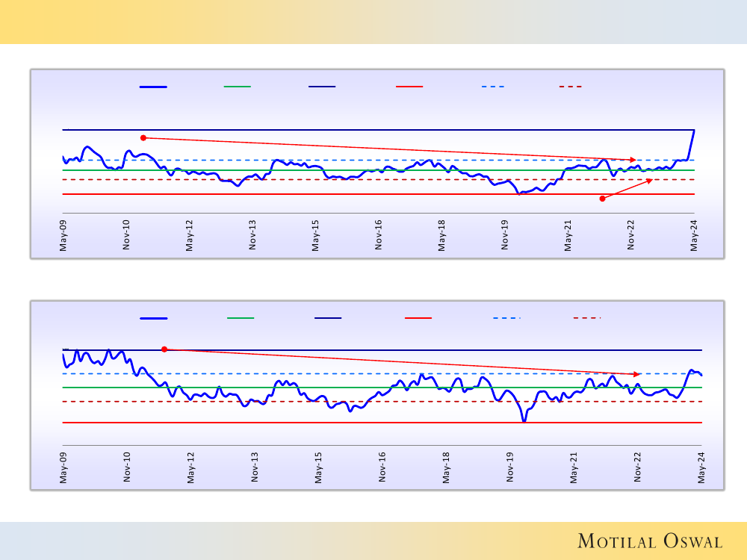Click the Nov-22 axis label on bottom chart

(x=638, y=467)
